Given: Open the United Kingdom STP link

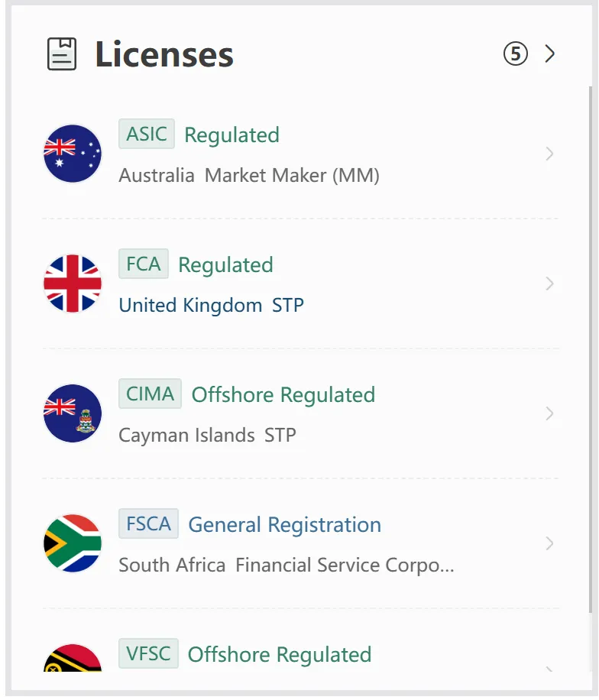Looking at the screenshot, I should click(x=211, y=306).
